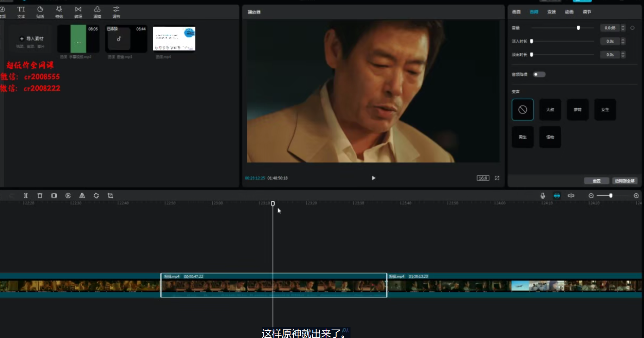The image size is (644, 338).
Task: Open the 贴纸 stickers panel
Action: [x=40, y=12]
